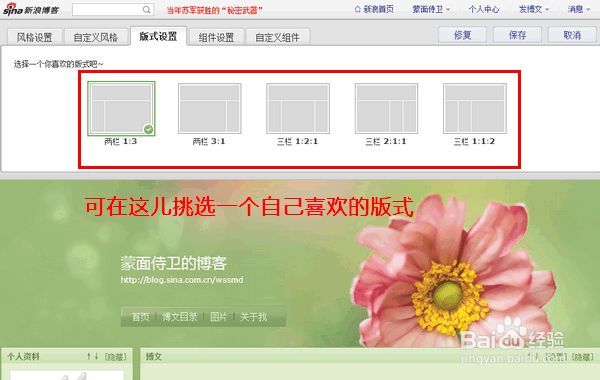Click the 两栏 1:3 label text
The width and height of the screenshot is (600, 380).
click(x=121, y=142)
